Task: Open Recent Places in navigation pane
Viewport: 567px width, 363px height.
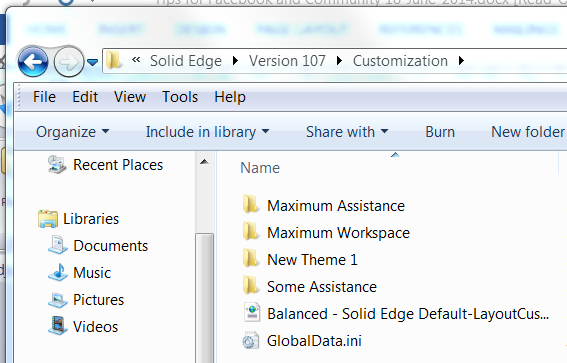Action: (105, 165)
